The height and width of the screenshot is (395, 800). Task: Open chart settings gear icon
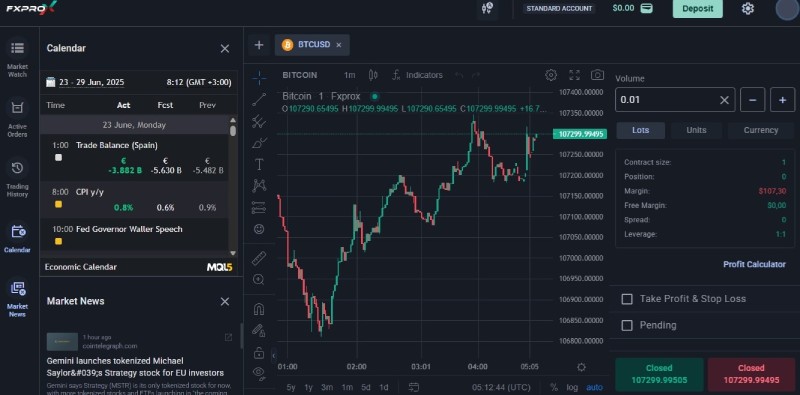[551, 75]
